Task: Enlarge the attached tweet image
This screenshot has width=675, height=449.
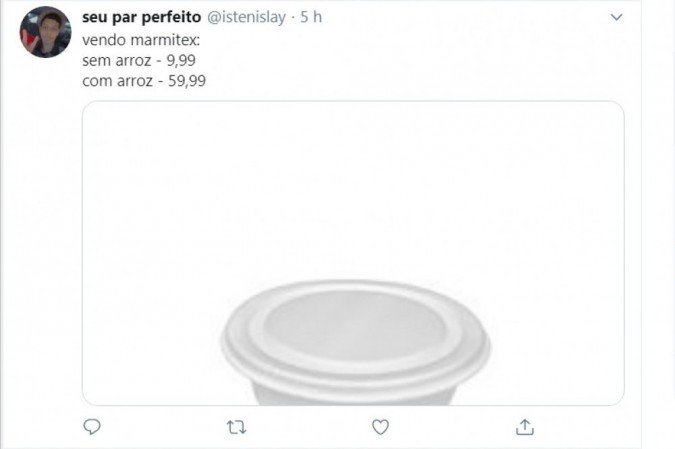Action: click(x=352, y=200)
